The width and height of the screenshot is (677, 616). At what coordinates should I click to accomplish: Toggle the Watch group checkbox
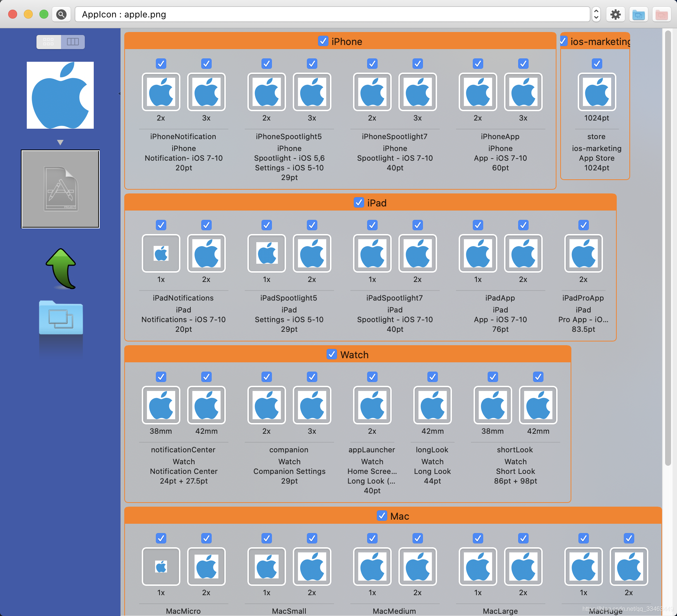(x=332, y=354)
